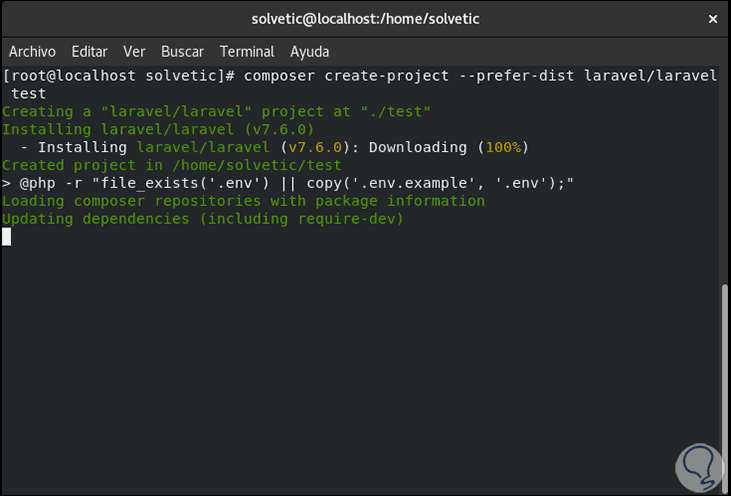Click the composer create-project command line

pyautogui.click(x=360, y=75)
